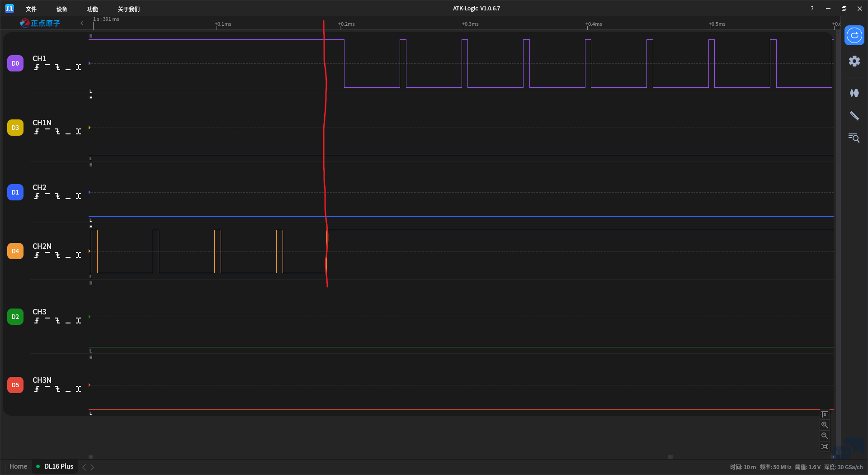The image size is (868, 475).
Task: Click the purple D0 channel badge
Action: (x=15, y=63)
